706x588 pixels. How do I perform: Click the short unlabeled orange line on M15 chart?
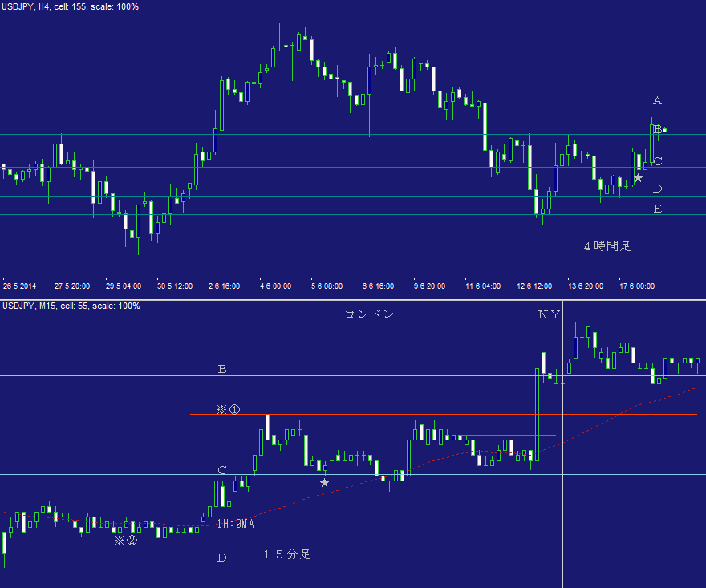point(508,435)
